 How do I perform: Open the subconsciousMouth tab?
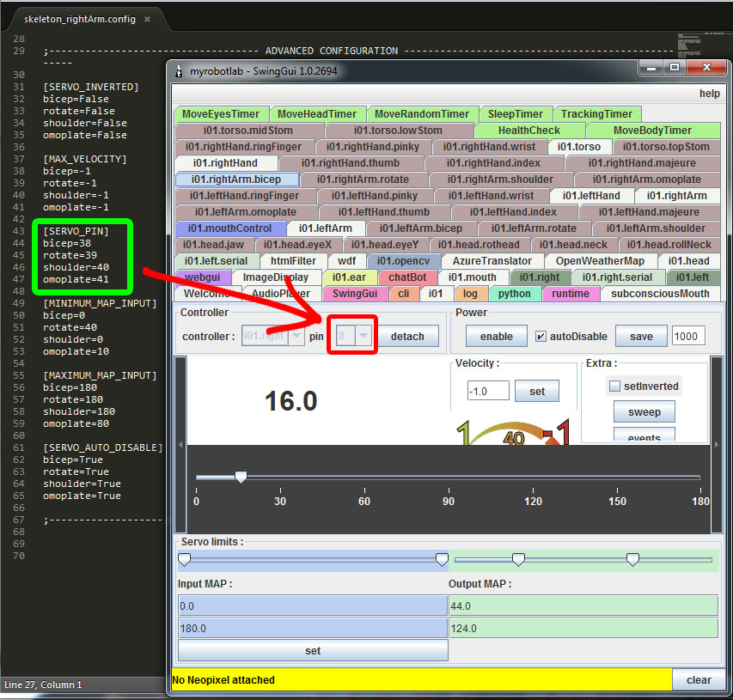660,294
